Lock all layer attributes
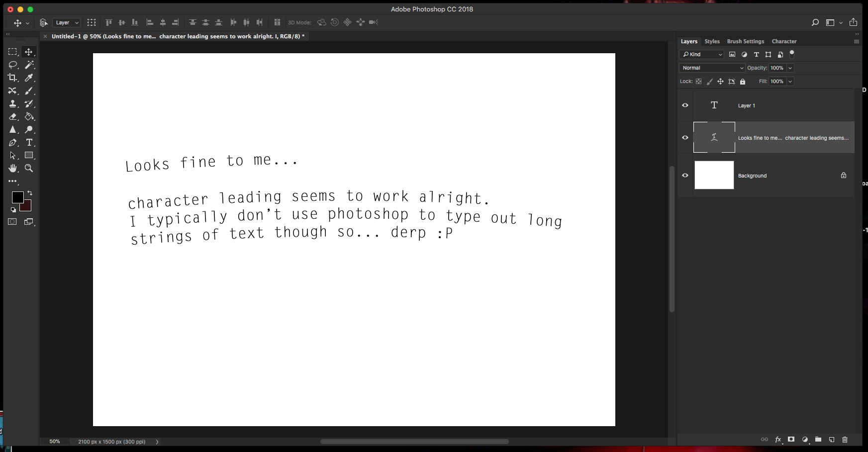868x452 pixels. [x=743, y=82]
